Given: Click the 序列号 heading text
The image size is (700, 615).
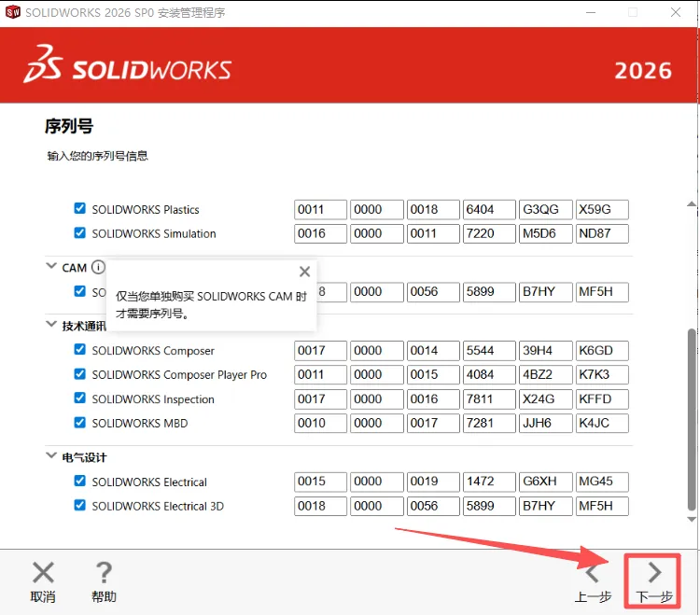Looking at the screenshot, I should pyautogui.click(x=69, y=126).
